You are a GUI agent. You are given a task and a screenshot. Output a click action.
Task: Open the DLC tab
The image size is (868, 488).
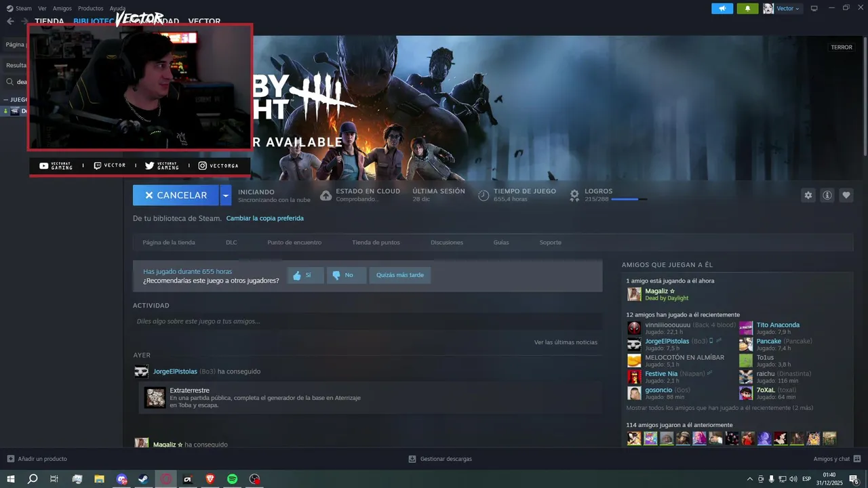point(231,242)
